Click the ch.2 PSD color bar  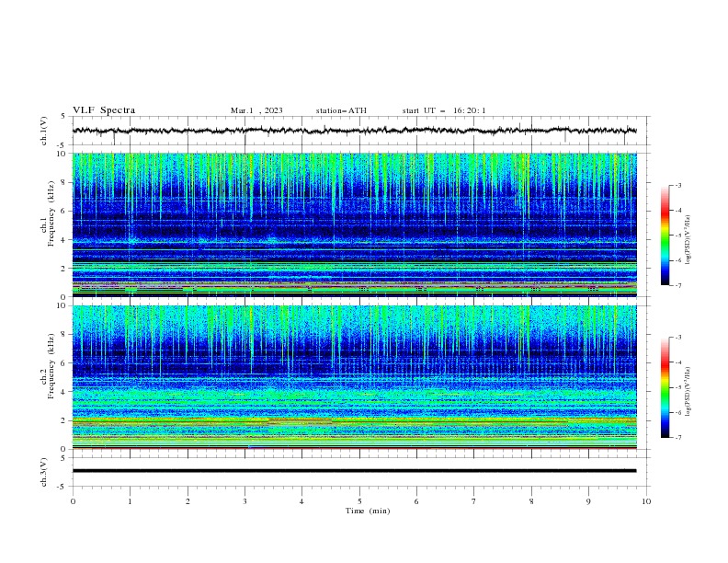coord(665,387)
